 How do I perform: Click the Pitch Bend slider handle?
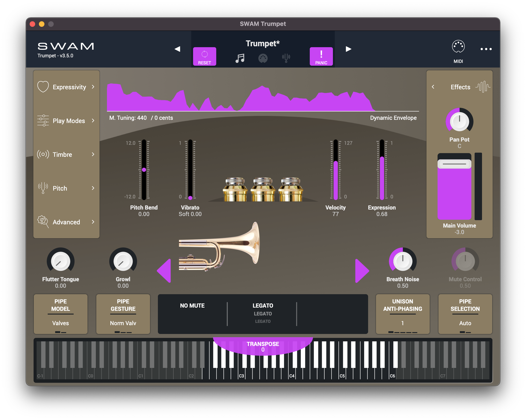(x=144, y=170)
